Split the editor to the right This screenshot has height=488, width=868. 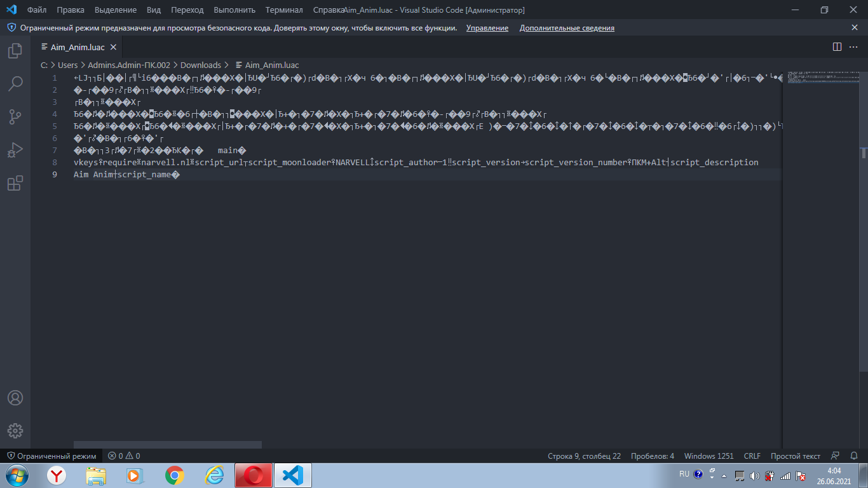point(837,47)
